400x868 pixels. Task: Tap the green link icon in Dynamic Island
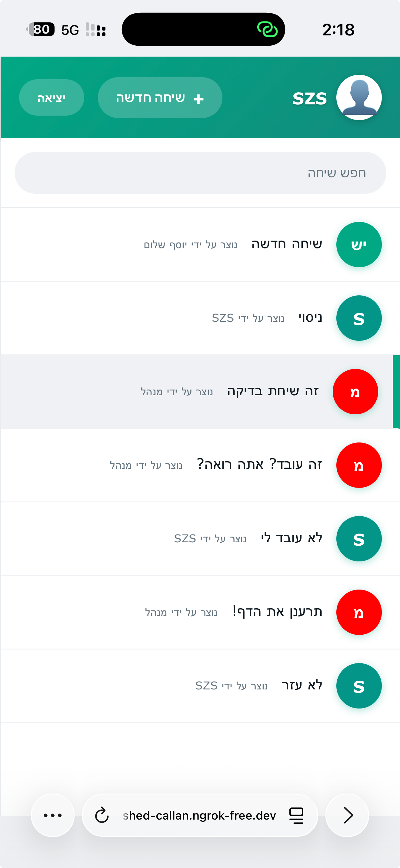268,29
